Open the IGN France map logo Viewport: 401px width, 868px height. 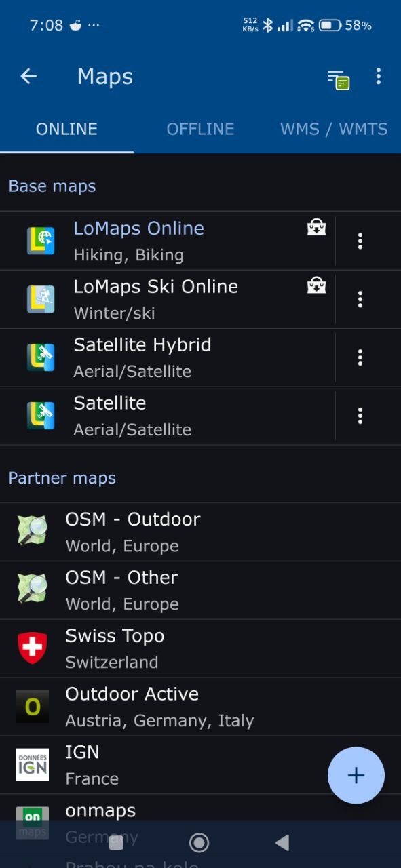click(x=33, y=765)
